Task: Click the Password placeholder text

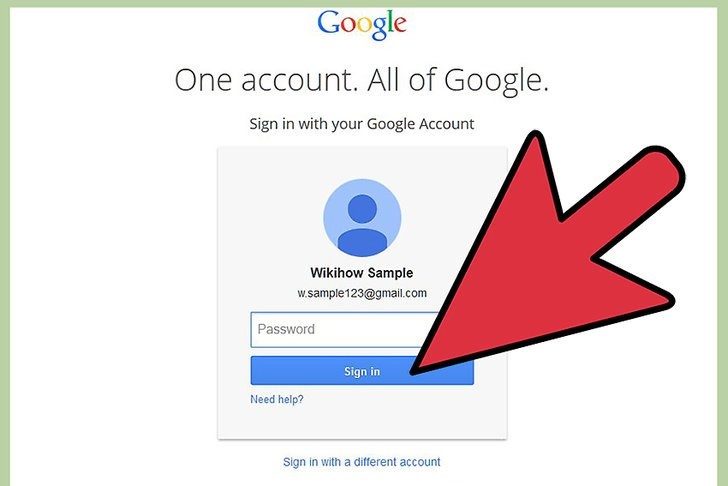Action: tap(286, 330)
